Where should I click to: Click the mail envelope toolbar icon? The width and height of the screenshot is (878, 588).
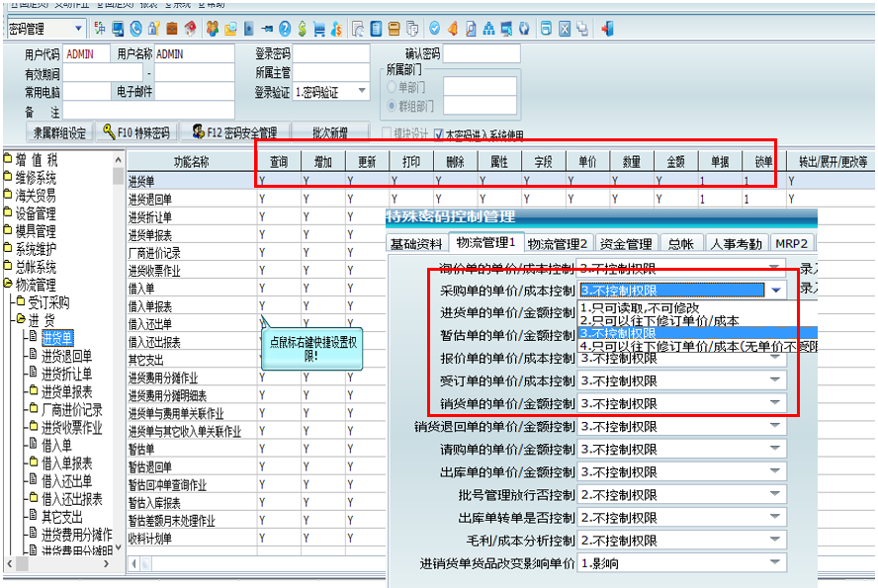[230, 28]
